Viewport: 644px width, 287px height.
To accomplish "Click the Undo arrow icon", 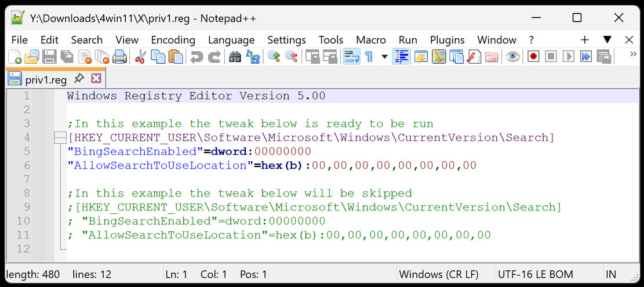I will (197, 57).
